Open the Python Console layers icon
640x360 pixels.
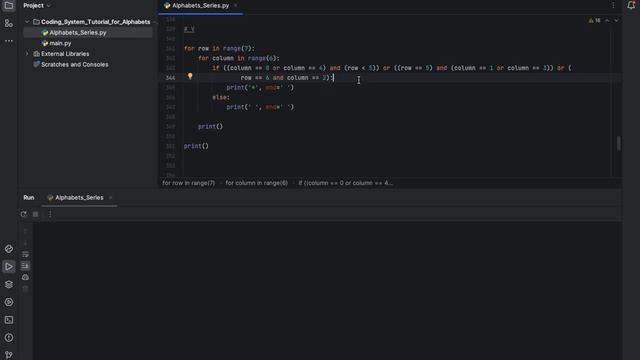click(9, 284)
